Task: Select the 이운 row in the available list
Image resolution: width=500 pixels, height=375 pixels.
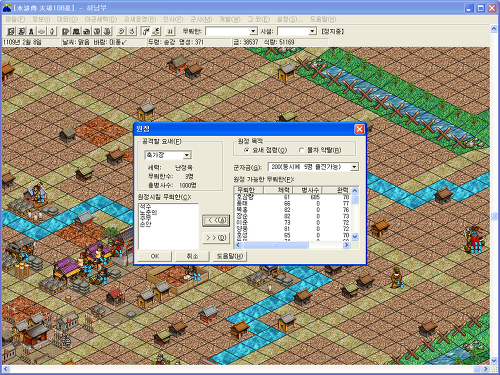Action: coord(293,222)
